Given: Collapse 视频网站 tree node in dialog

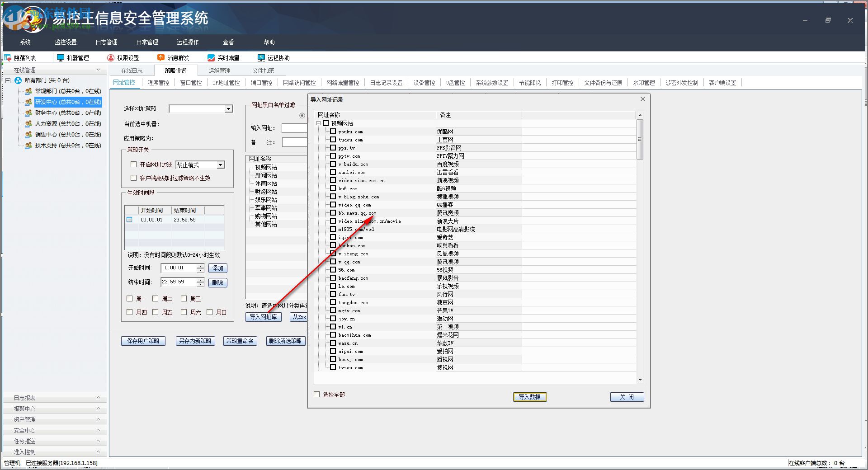Looking at the screenshot, I should click(x=319, y=123).
